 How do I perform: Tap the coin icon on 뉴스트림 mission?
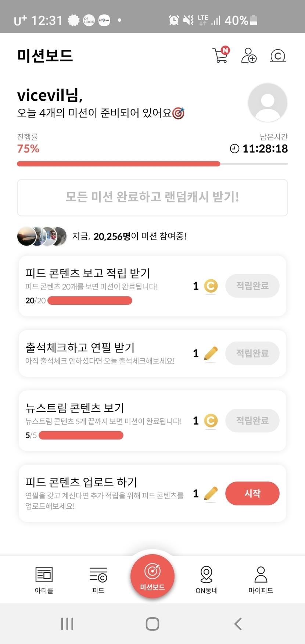211,421
